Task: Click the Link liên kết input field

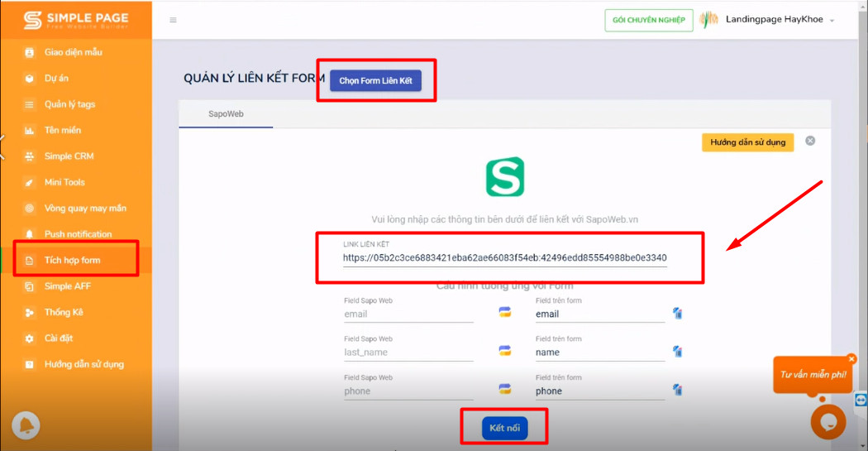Action: (505, 257)
